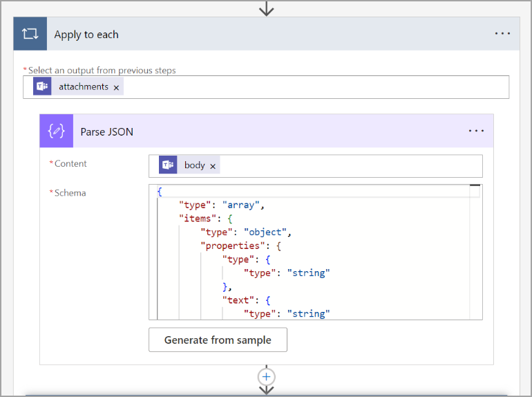Viewport: 532px width, 397px height.
Task: Click the plus icon to insert a step
Action: coord(266,376)
